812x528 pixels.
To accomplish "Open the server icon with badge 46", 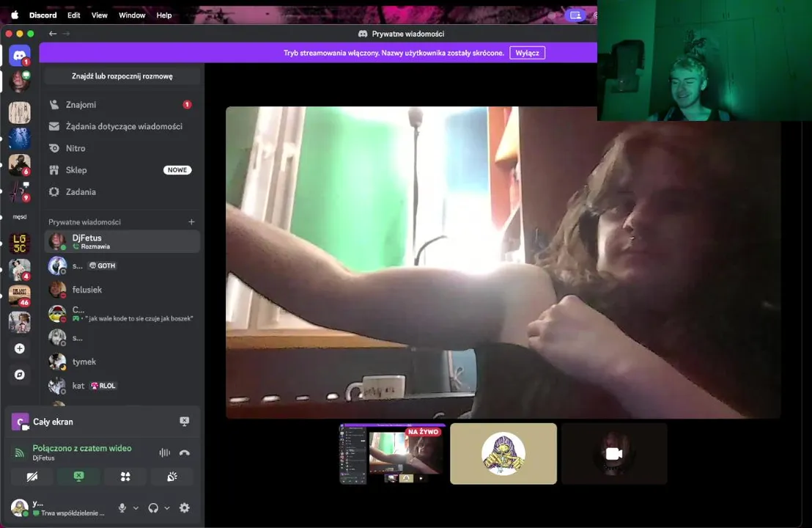I will pyautogui.click(x=20, y=296).
